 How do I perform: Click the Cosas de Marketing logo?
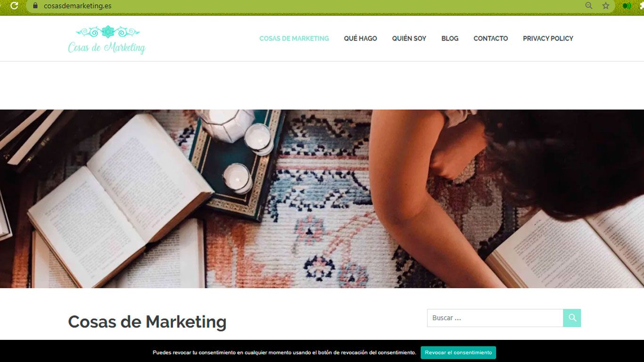[107, 40]
